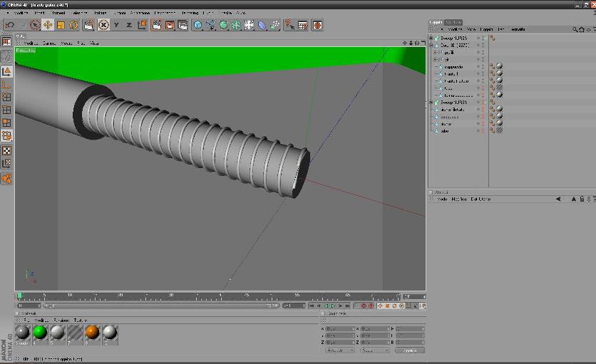Activate the Scale tool
The height and width of the screenshot is (364, 596).
point(61,25)
